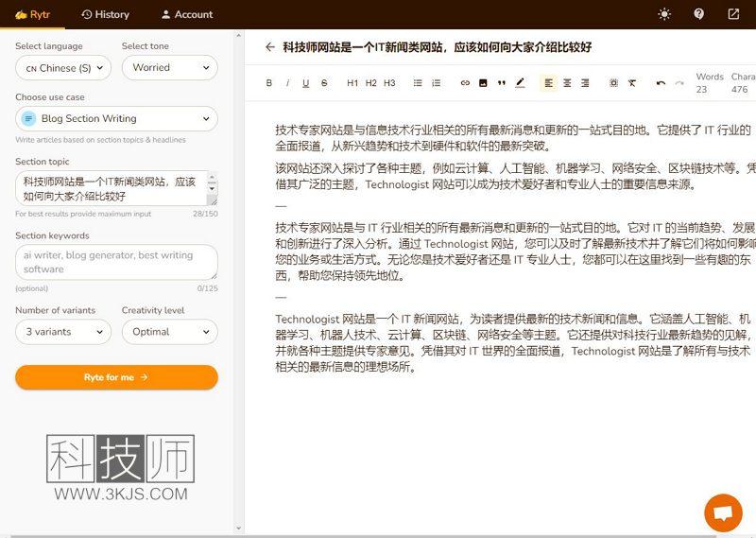
Task: Click the select all text icon
Action: 613,83
